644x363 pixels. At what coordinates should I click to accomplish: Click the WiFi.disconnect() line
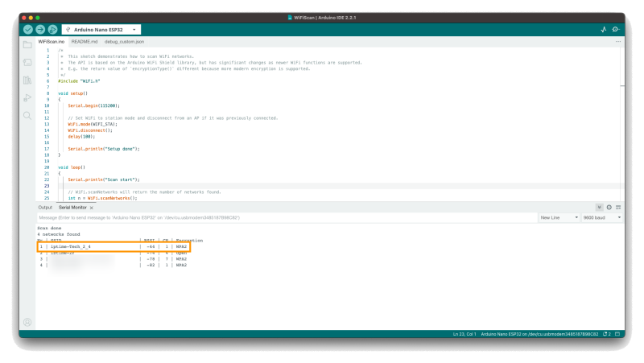click(90, 130)
